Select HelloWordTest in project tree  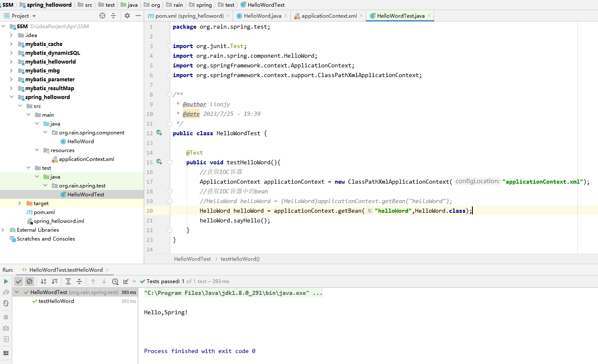tap(86, 195)
